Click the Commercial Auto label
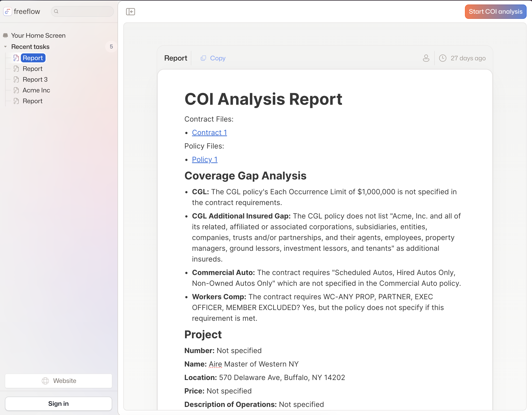 tap(223, 273)
